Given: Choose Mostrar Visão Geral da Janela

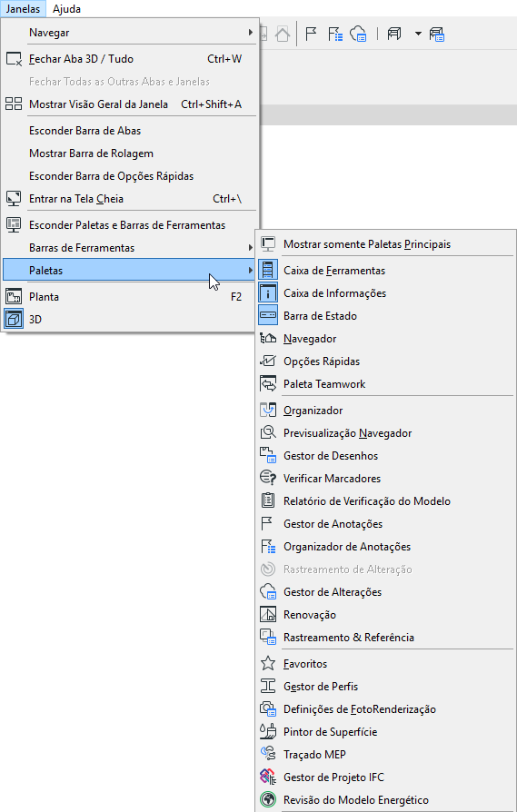Looking at the screenshot, I should tap(130, 104).
